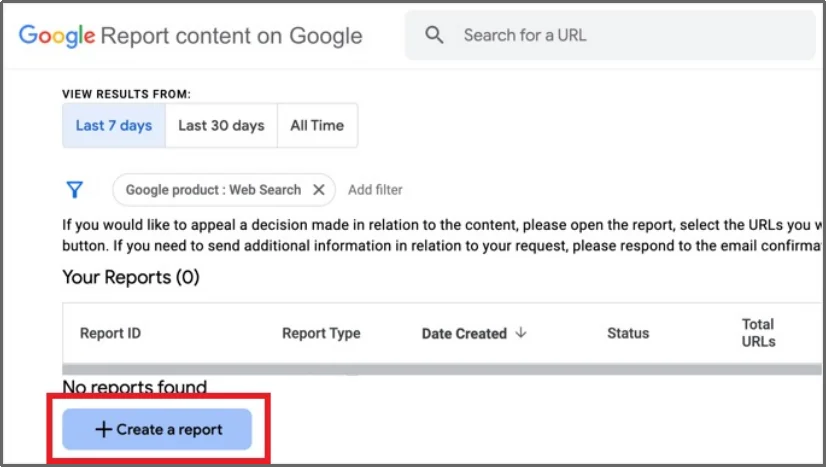This screenshot has height=468, width=827.
Task: Focus the Search for a URL field
Action: [610, 35]
